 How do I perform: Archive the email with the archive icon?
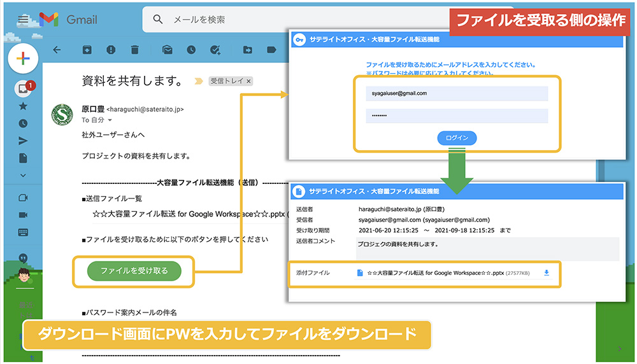point(87,50)
